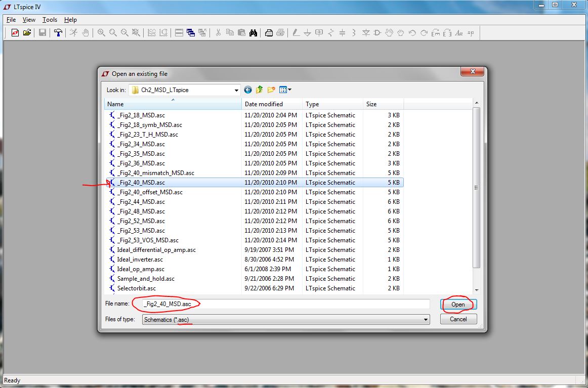Select the Text 'Aa' tool
This screenshot has height=388, width=588.
click(458, 33)
